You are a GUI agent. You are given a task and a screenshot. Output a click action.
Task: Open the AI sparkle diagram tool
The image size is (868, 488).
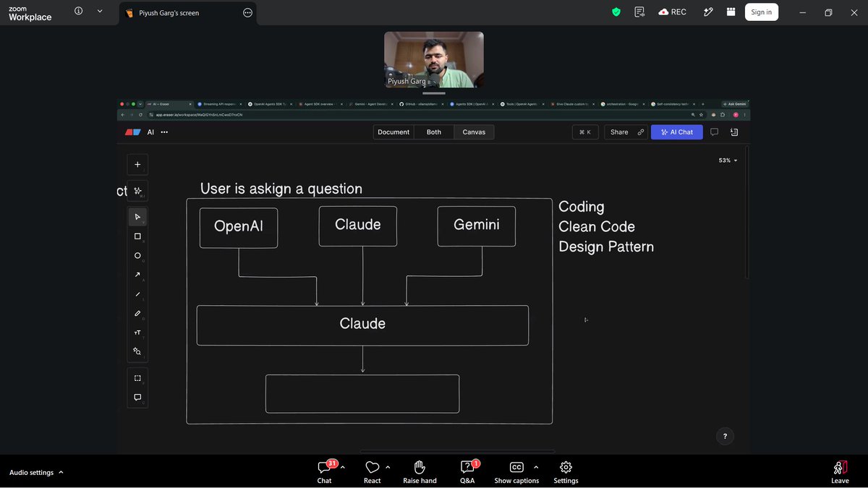point(137,191)
